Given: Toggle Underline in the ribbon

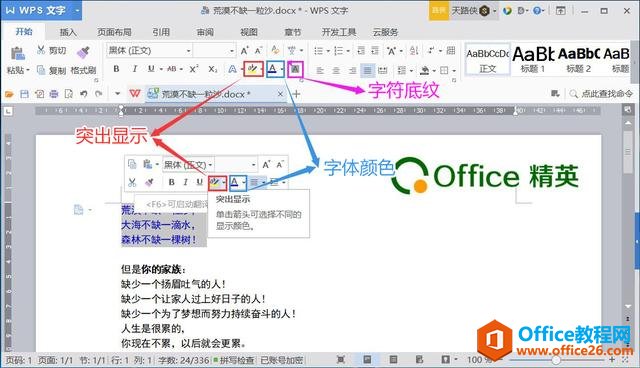Looking at the screenshot, I should [x=151, y=69].
